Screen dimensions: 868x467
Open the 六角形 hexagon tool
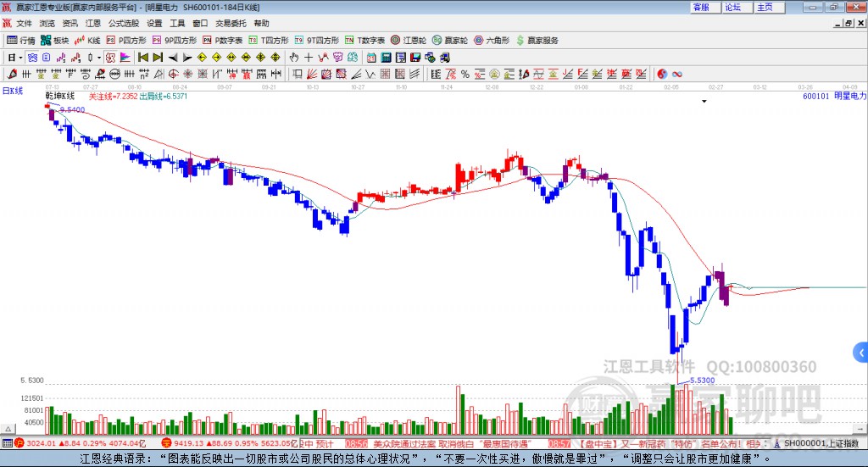tap(492, 41)
